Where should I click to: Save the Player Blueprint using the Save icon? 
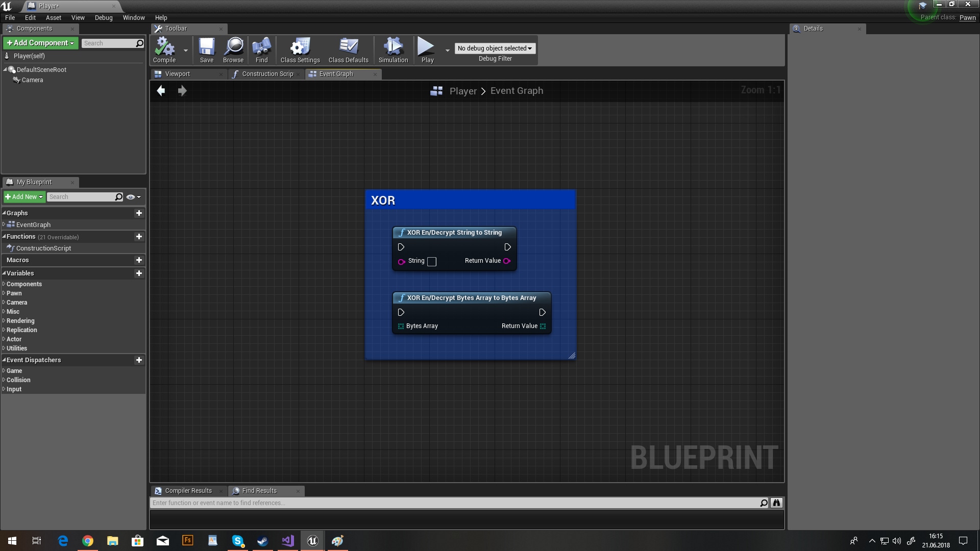(x=207, y=49)
